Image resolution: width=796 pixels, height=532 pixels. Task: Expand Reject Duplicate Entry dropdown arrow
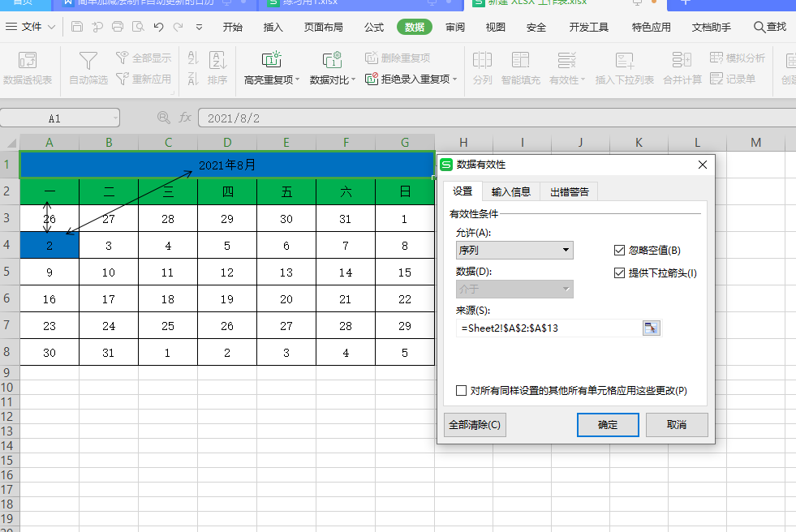(455, 79)
